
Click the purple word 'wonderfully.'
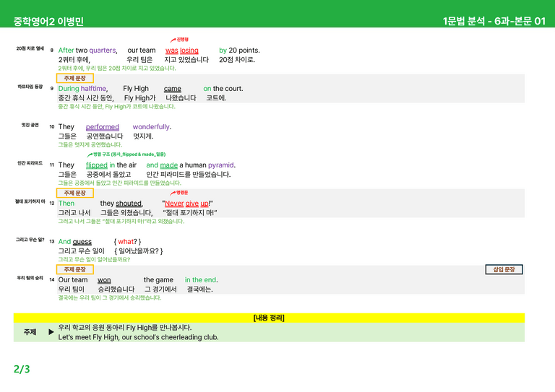click(x=152, y=127)
